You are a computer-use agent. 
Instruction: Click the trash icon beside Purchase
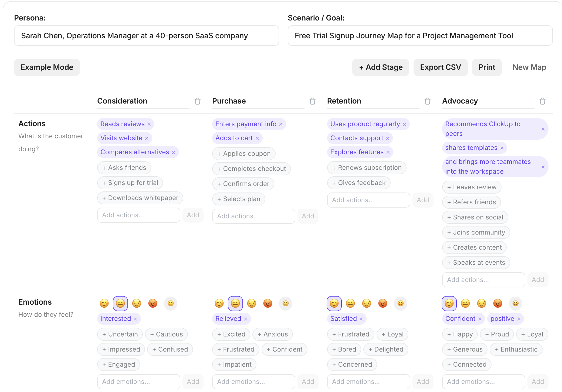(313, 101)
